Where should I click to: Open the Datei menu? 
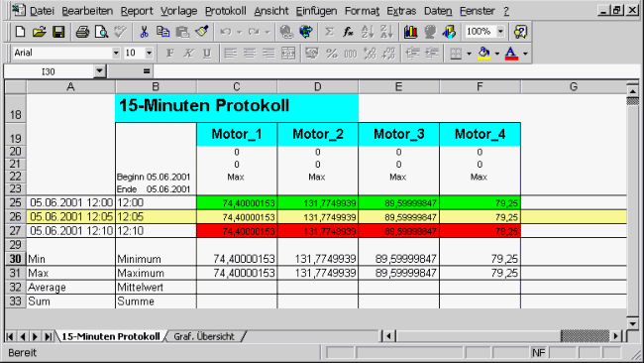(x=42, y=11)
